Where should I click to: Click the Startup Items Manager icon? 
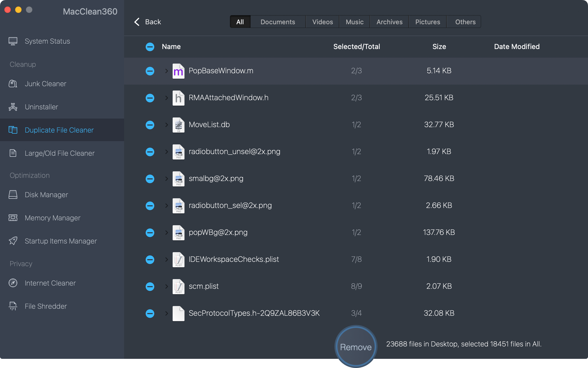pos(13,241)
